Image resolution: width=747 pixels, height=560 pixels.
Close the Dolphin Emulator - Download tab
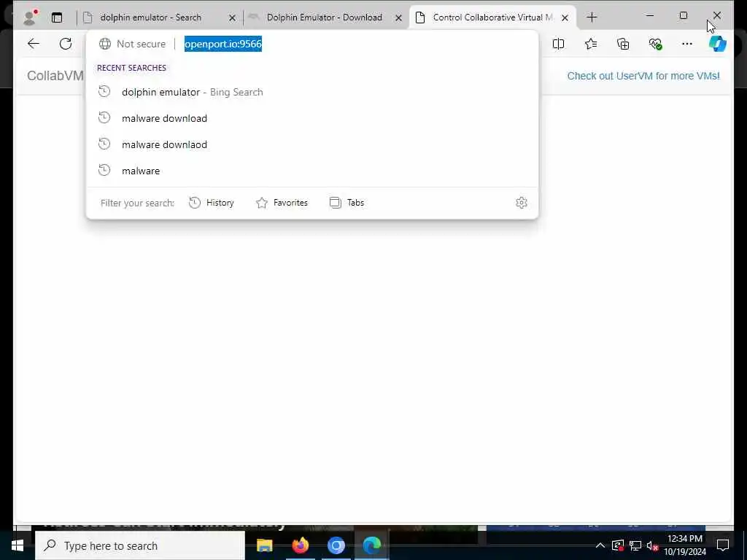tap(399, 17)
